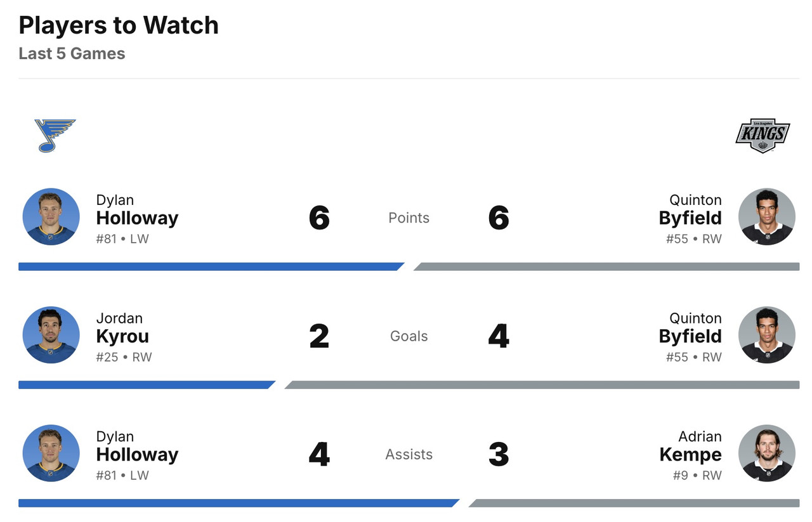The height and width of the screenshot is (522, 812).
Task: Select Adrian Kempe's headshot
Action: pos(766,453)
